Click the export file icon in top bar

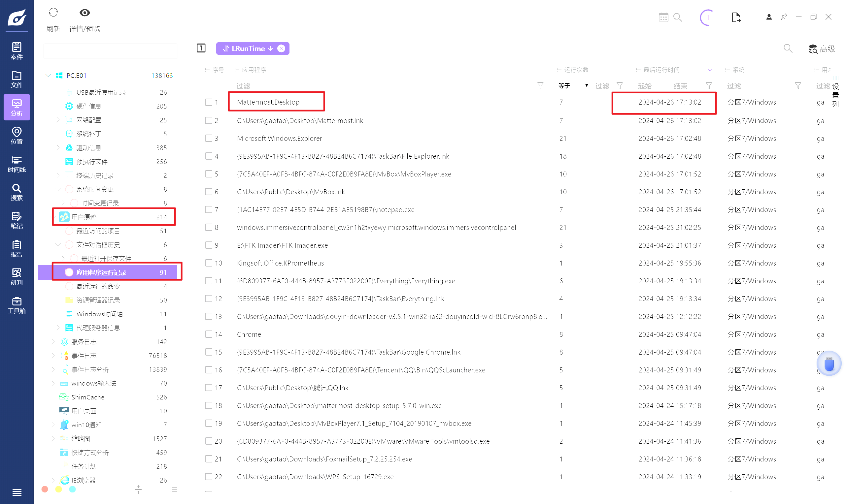tap(736, 17)
